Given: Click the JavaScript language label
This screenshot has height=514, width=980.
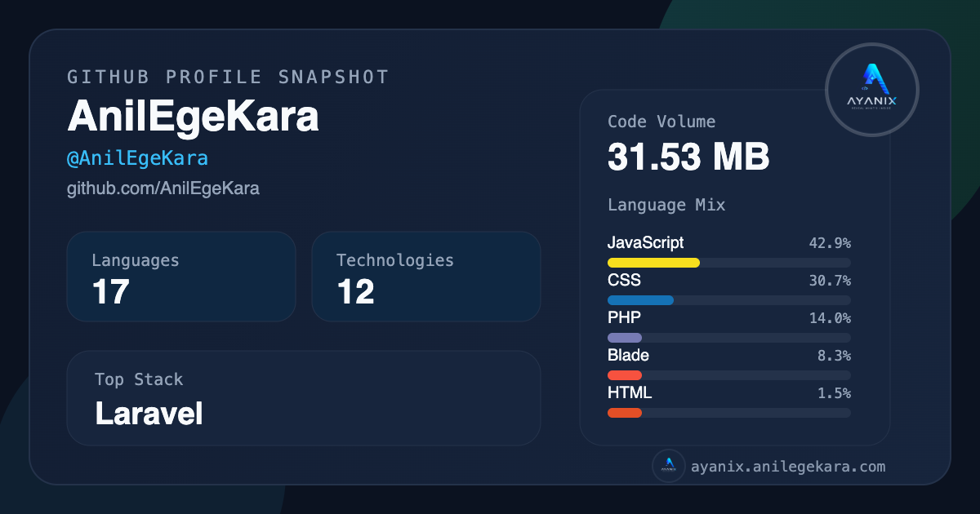Looking at the screenshot, I should [646, 242].
